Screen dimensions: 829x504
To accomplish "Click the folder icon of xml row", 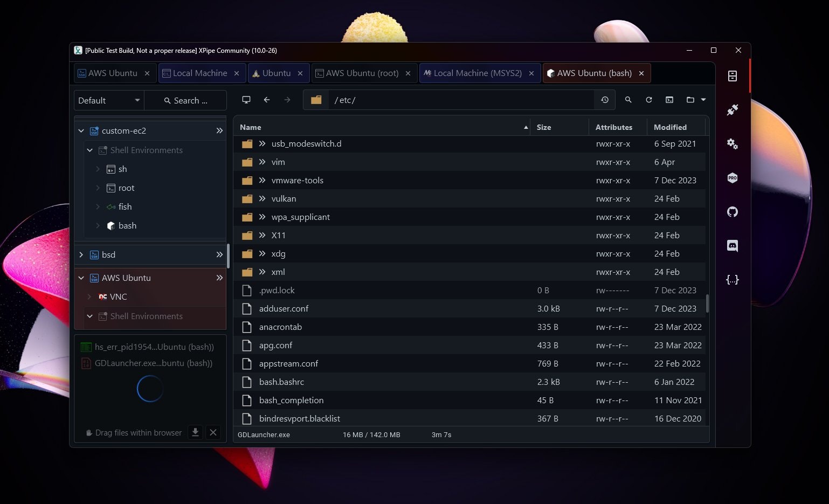I will [247, 272].
